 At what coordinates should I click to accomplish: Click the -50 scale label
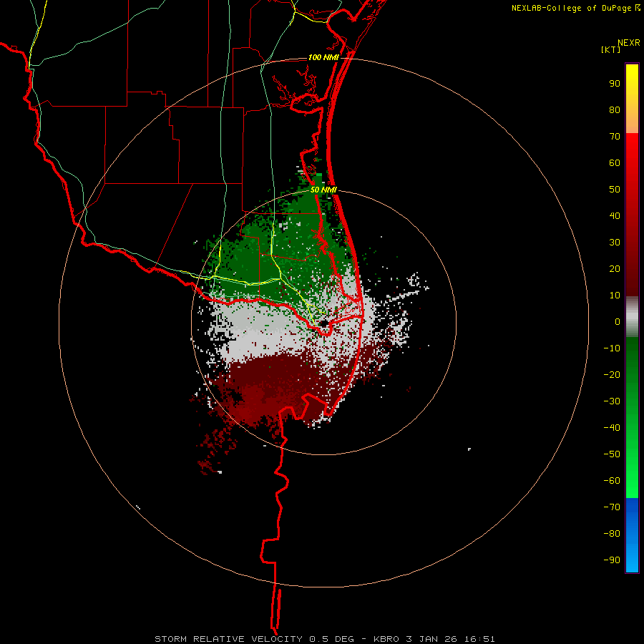[x=612, y=454]
